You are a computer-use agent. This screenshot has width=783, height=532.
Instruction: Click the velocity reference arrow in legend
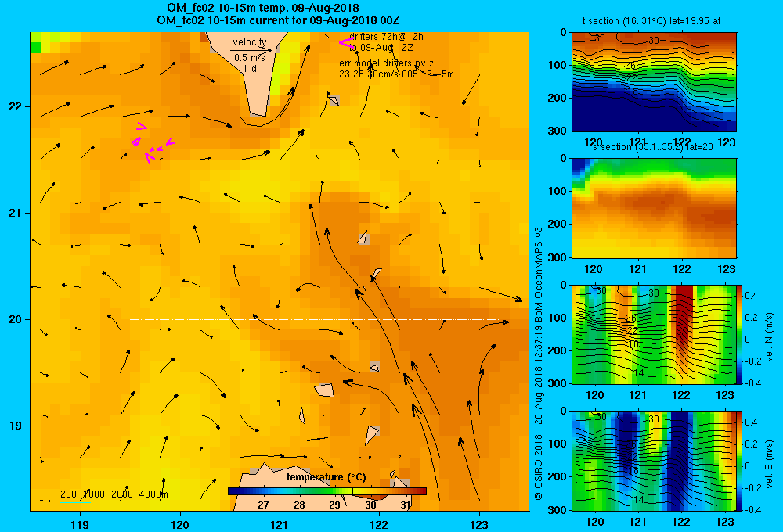[251, 50]
